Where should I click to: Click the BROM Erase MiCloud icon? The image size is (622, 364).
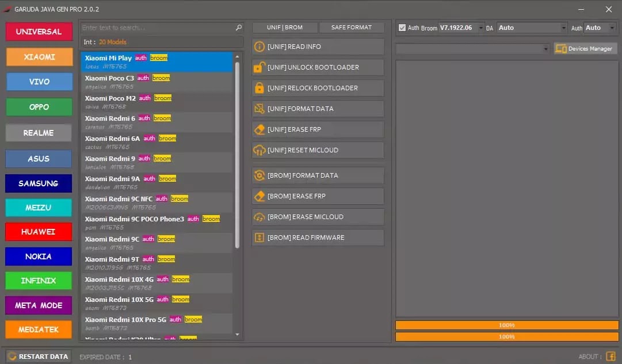tap(259, 217)
